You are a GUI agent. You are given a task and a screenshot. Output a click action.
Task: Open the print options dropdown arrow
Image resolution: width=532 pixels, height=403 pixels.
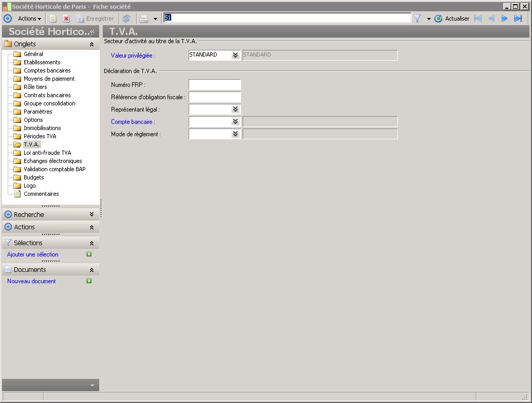pos(155,19)
